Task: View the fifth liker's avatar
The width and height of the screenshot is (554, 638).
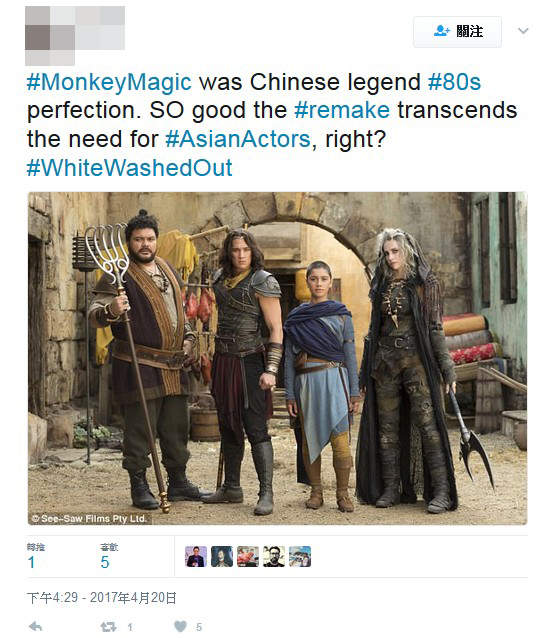Action: (x=300, y=556)
